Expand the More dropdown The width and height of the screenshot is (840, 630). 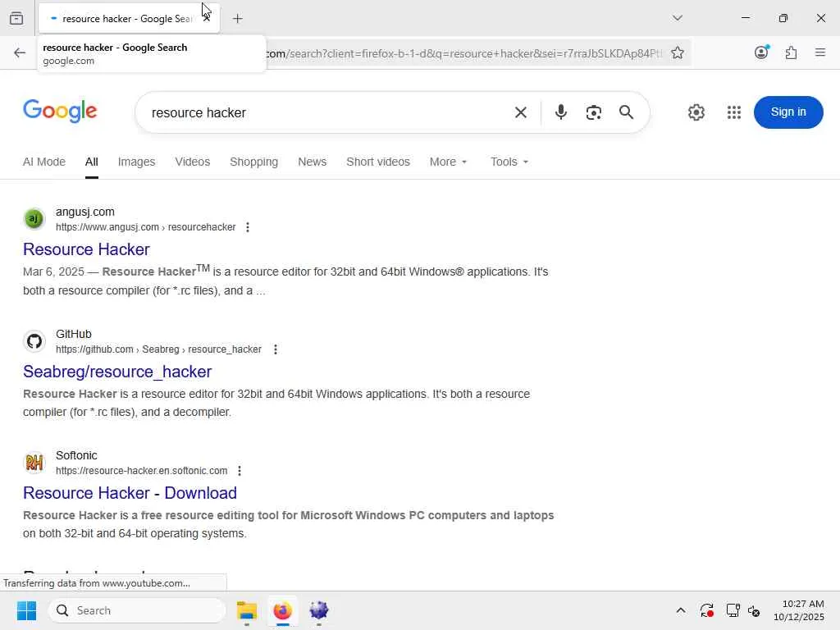click(449, 162)
